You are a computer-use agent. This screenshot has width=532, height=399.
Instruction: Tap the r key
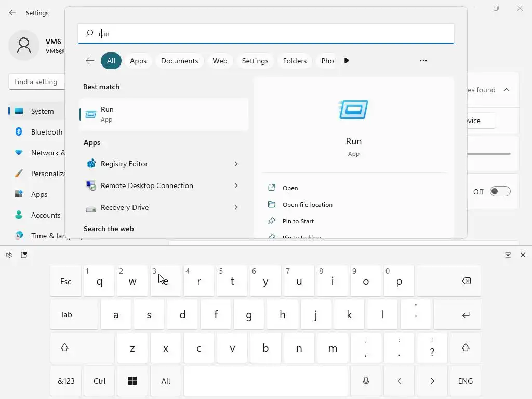tap(199, 281)
